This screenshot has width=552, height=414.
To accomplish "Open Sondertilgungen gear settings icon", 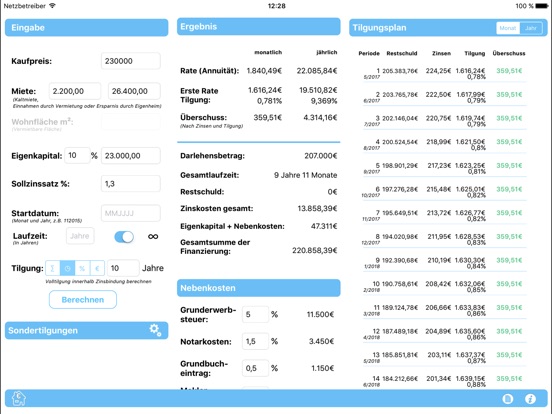I will (155, 330).
